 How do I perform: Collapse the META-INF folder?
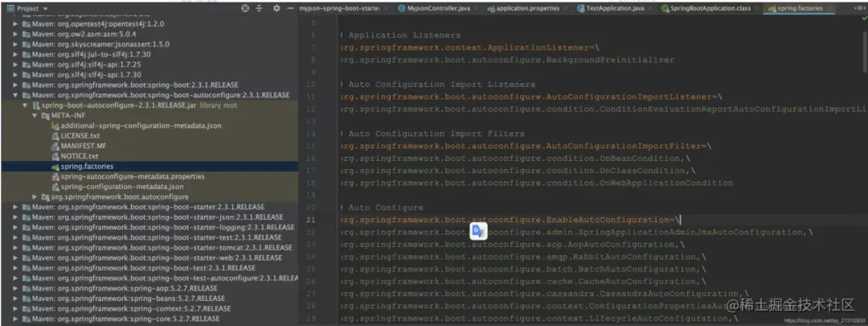(35, 115)
